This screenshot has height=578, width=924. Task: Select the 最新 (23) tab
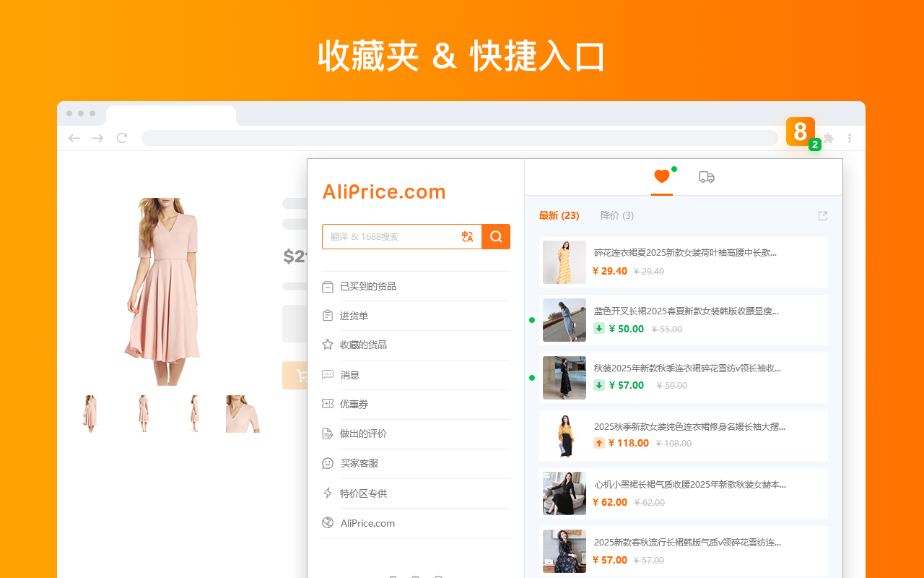pyautogui.click(x=559, y=215)
